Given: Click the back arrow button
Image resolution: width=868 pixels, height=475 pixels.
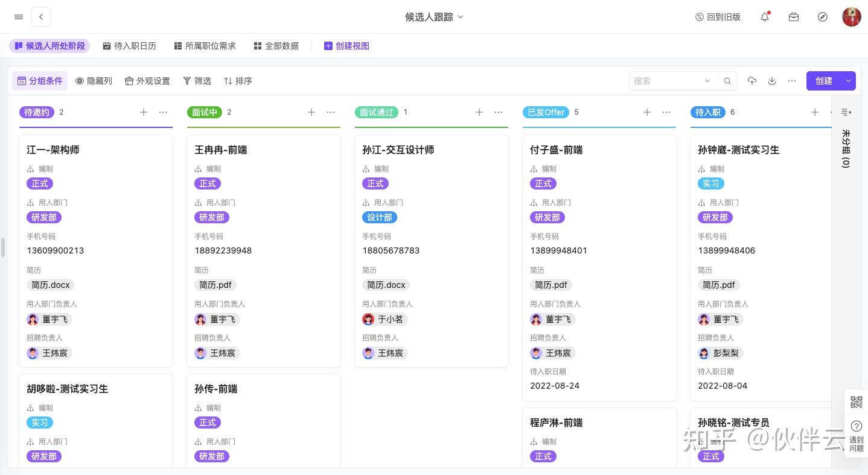Looking at the screenshot, I should 41,17.
